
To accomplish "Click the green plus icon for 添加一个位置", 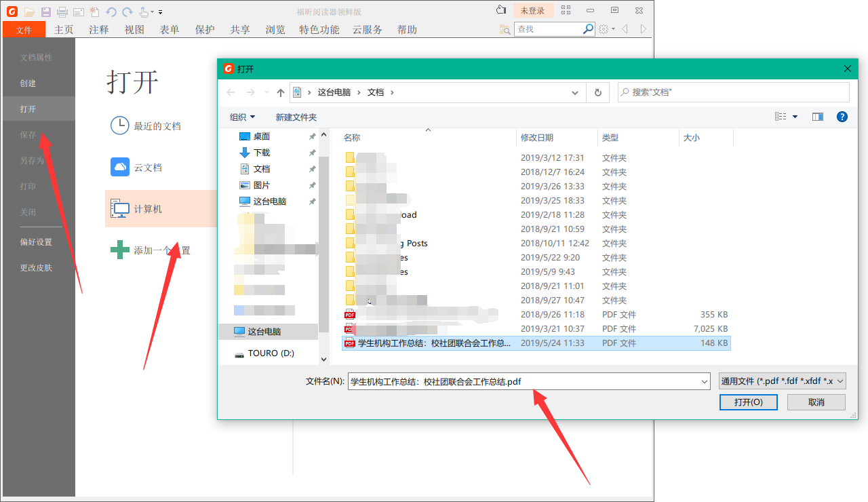I will [119, 250].
